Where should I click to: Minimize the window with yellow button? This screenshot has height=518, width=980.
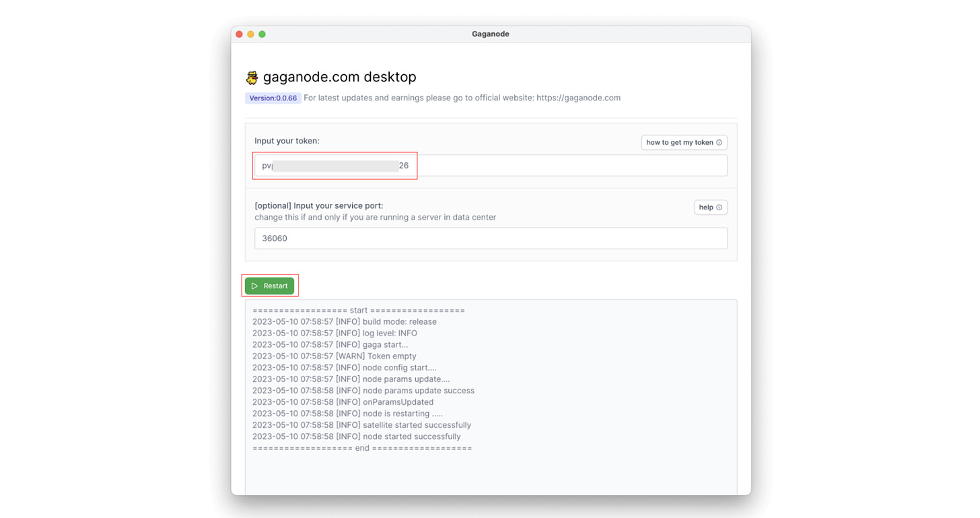point(250,34)
